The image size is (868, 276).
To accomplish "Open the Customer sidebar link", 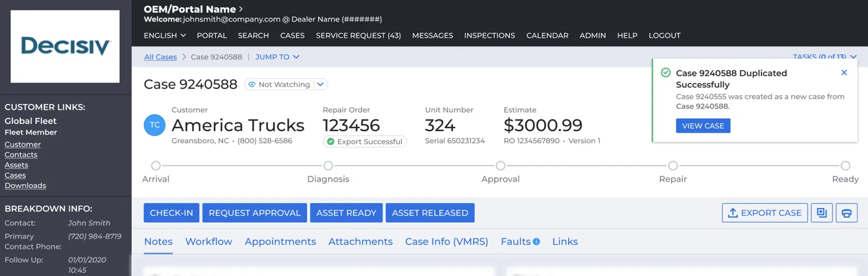I will click(x=23, y=144).
